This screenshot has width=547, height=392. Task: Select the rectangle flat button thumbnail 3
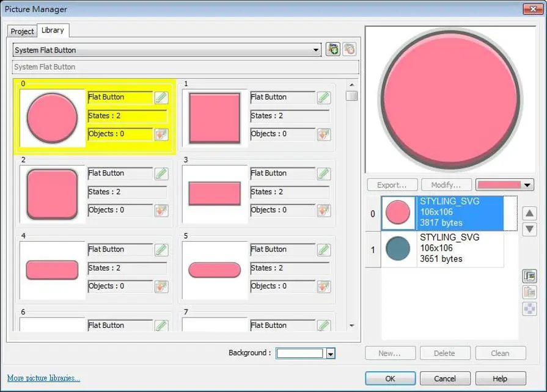[x=215, y=194]
